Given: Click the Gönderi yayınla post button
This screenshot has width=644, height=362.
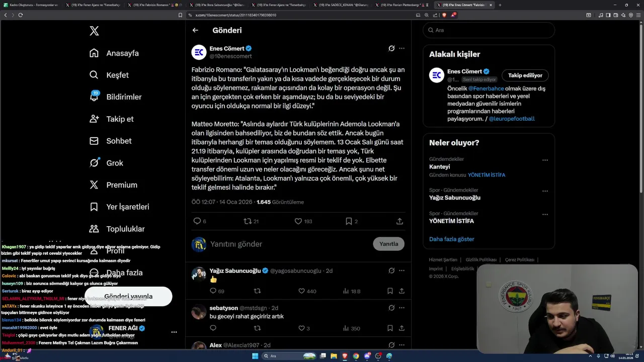Looking at the screenshot, I should point(128,296).
